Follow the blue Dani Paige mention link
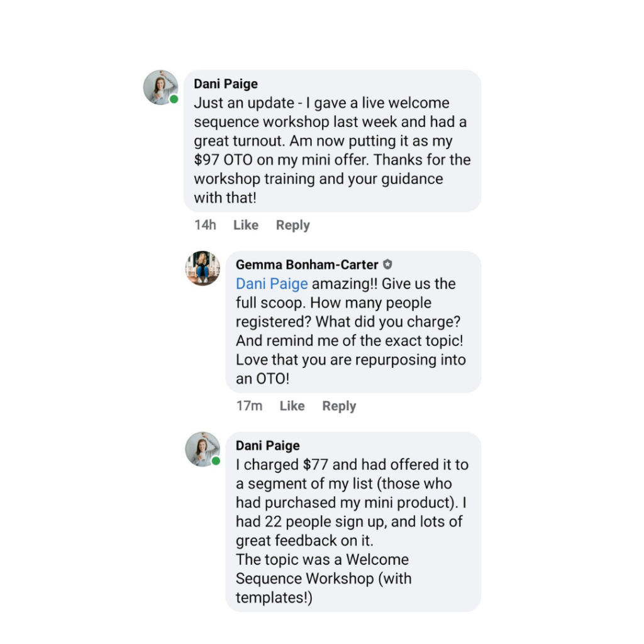 (x=272, y=284)
